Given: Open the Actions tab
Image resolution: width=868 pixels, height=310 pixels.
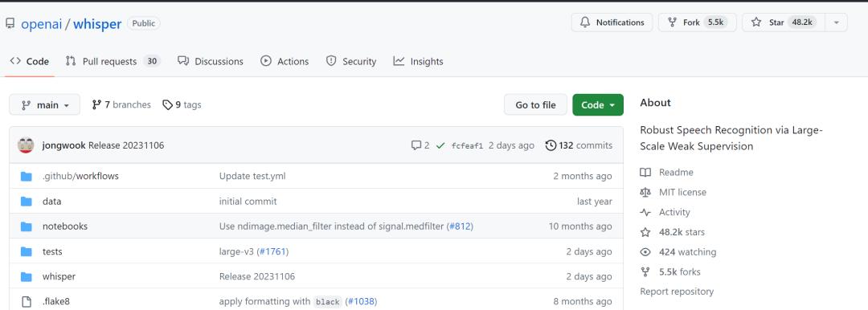Looking at the screenshot, I should point(285,62).
